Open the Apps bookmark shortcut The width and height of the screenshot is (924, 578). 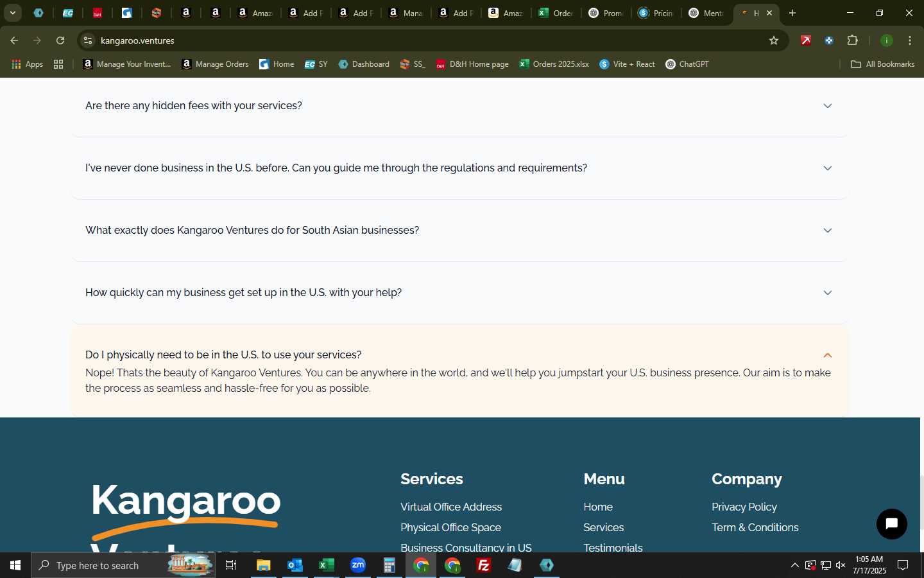coord(27,64)
